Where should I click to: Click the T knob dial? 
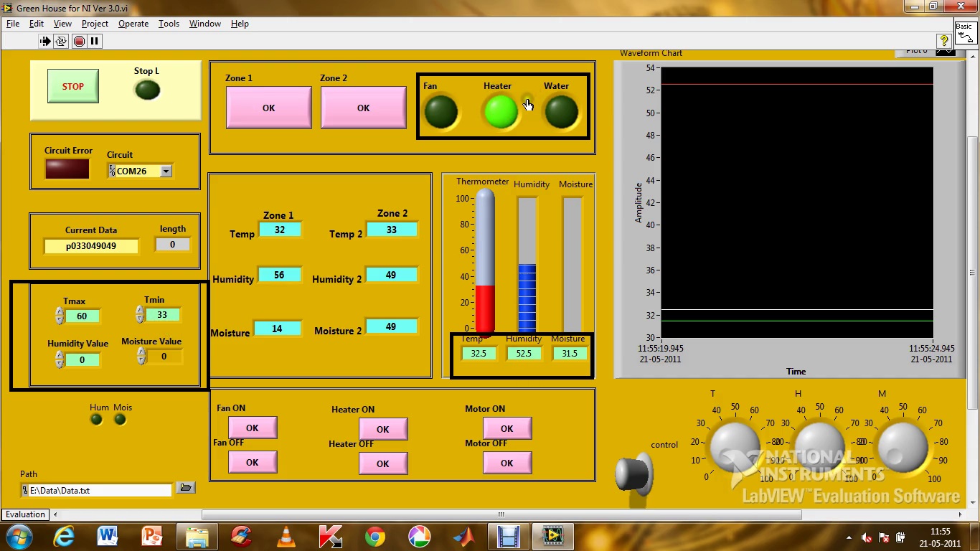[735, 446]
